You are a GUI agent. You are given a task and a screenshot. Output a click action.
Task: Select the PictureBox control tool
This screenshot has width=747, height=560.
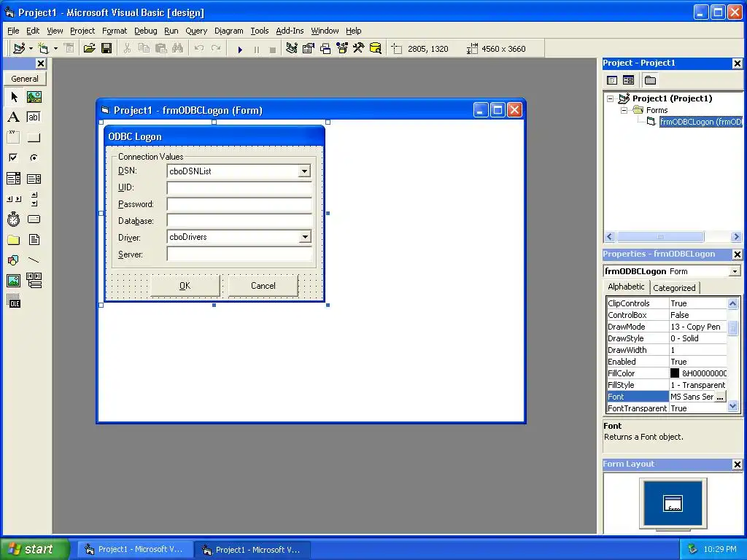coord(34,97)
